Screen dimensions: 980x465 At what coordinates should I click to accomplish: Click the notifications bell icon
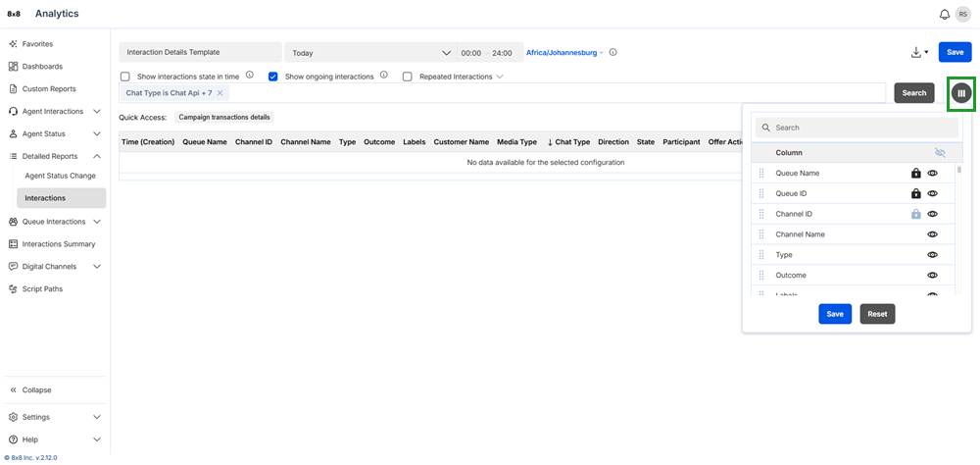pos(944,14)
